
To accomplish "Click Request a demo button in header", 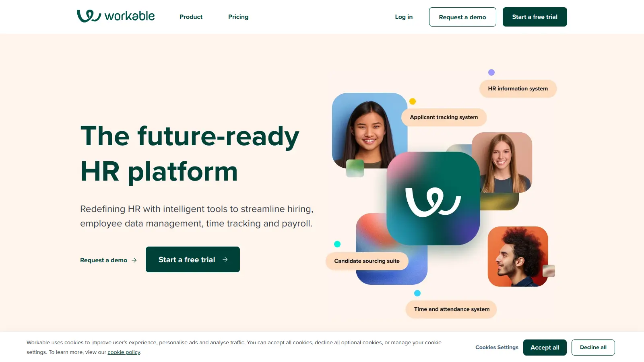I will pos(462,17).
